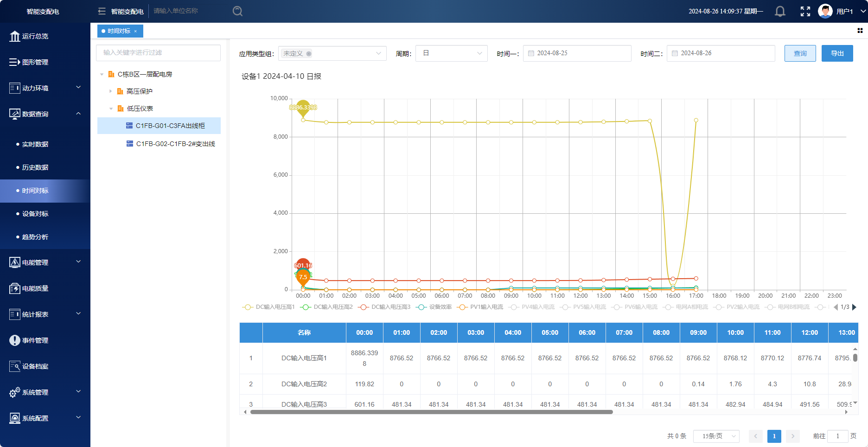Open the 周期 period dropdown
Viewport: 868px width, 447px height.
(452, 53)
